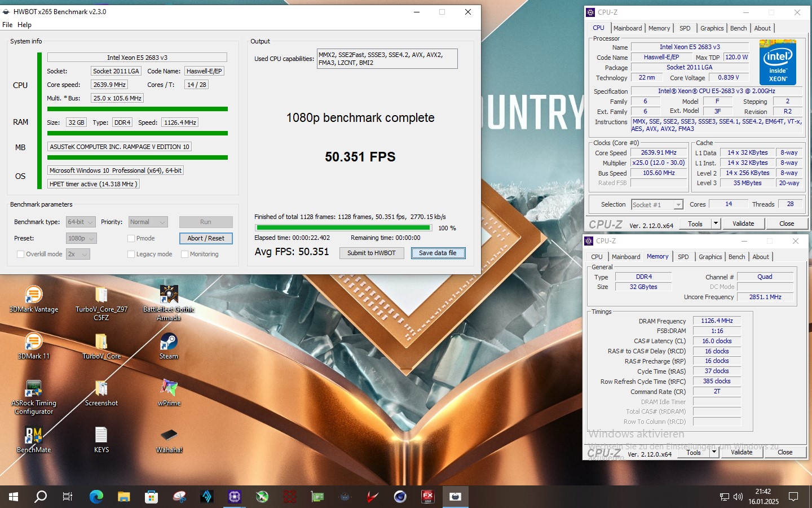Open the Windows Start menu
Screen dimensions: 812x508
pos(14,497)
